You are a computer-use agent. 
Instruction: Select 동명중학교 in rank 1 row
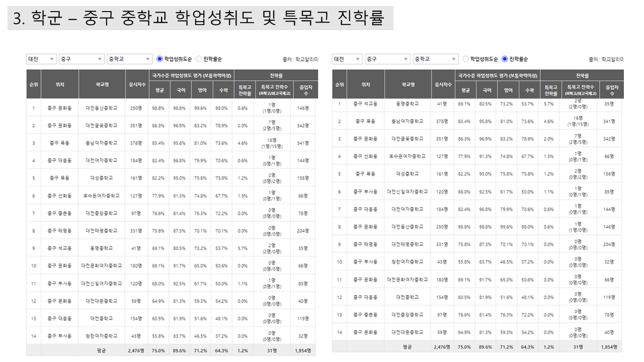(408, 104)
